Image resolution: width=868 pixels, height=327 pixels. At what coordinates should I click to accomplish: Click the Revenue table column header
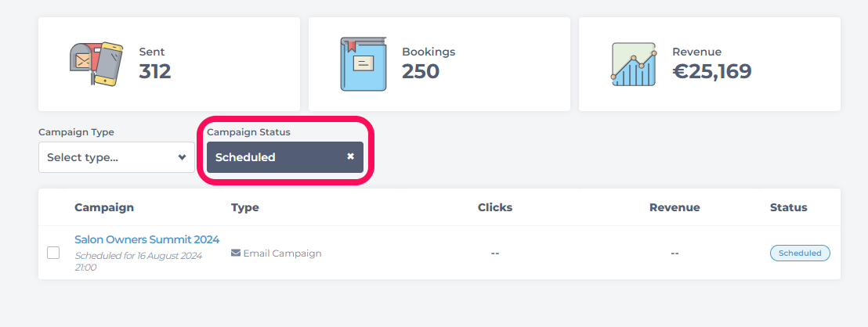[x=675, y=207]
